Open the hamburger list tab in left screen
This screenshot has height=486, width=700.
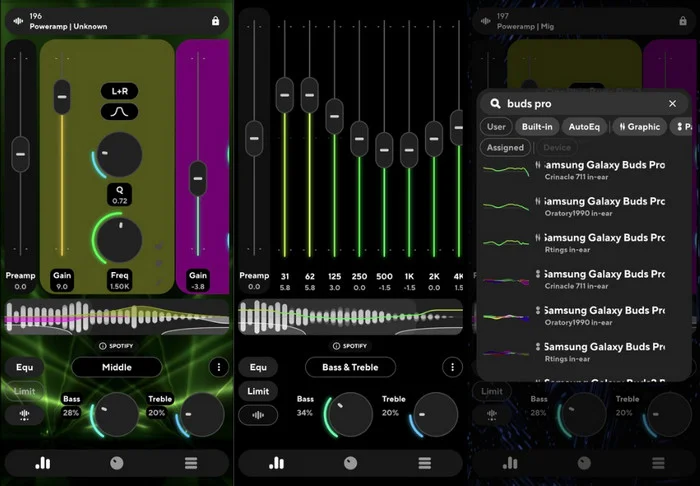pyautogui.click(x=191, y=463)
